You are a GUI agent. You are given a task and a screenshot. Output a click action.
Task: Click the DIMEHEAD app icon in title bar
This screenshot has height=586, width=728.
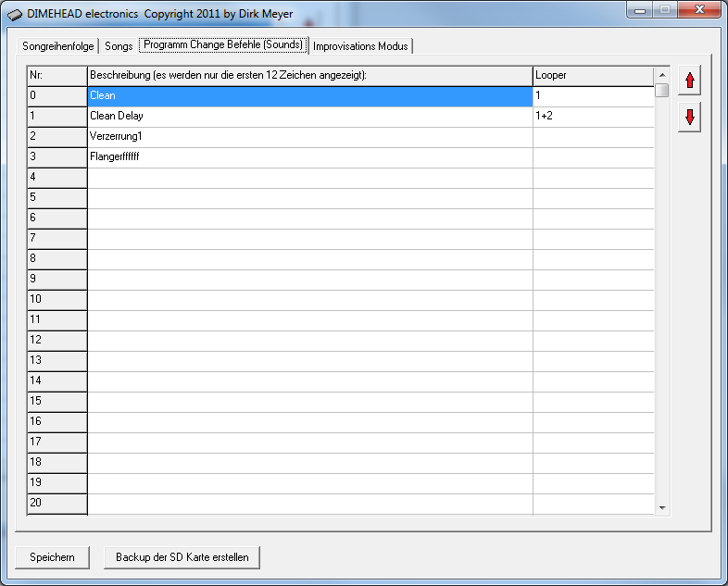point(15,15)
